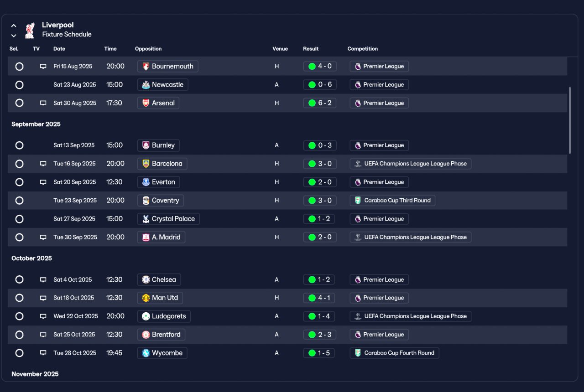This screenshot has width=584, height=392.
Task: Select the radio button for Brentford fixture
Action: [19, 335]
